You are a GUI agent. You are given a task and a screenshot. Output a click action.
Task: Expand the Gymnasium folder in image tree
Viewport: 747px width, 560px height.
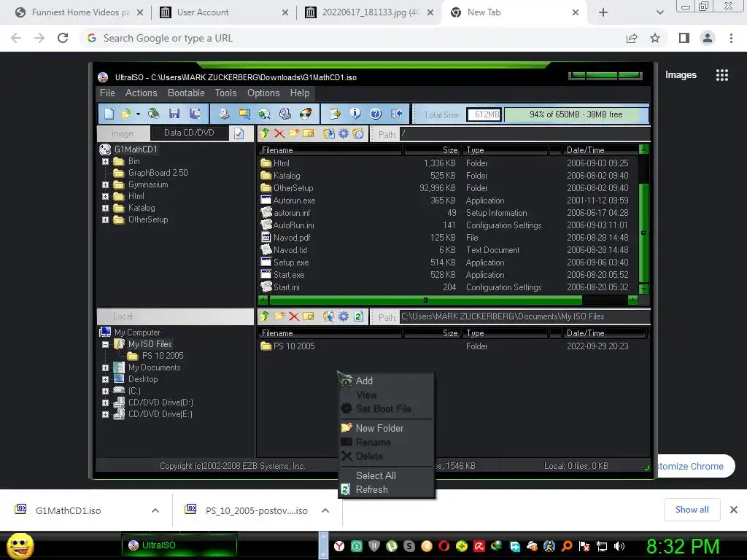(x=105, y=184)
